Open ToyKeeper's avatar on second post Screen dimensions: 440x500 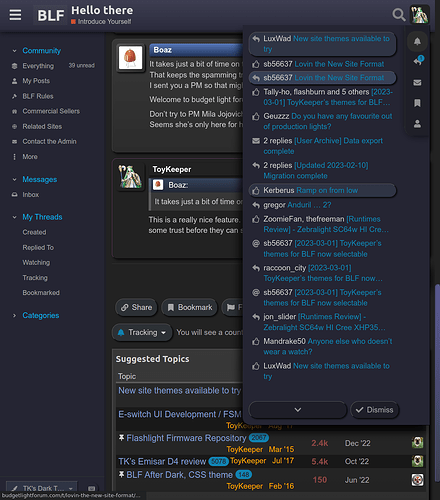pyautogui.click(x=130, y=177)
